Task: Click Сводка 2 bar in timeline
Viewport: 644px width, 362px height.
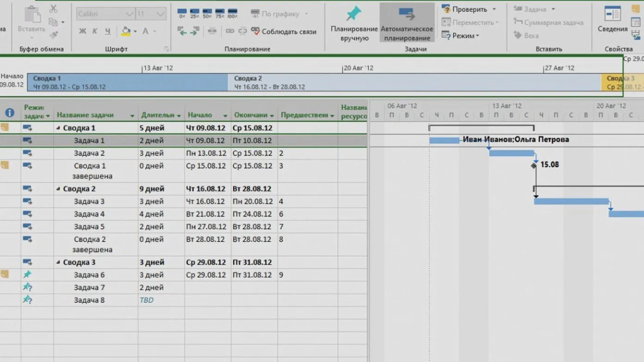Action: tap(414, 82)
